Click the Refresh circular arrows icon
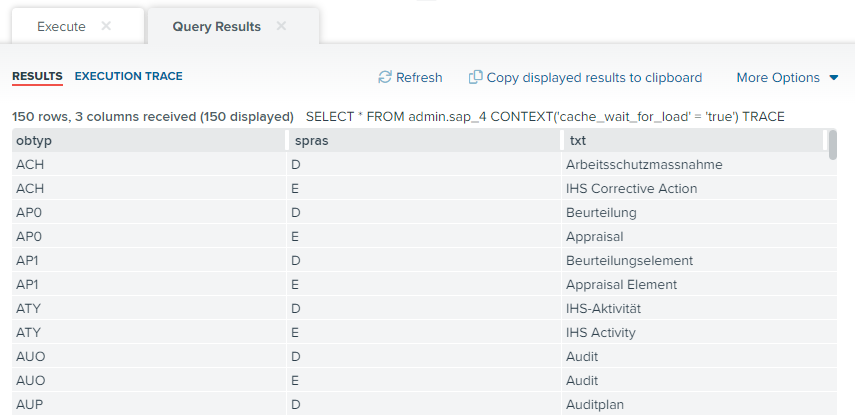The height and width of the screenshot is (416, 855). (385, 77)
